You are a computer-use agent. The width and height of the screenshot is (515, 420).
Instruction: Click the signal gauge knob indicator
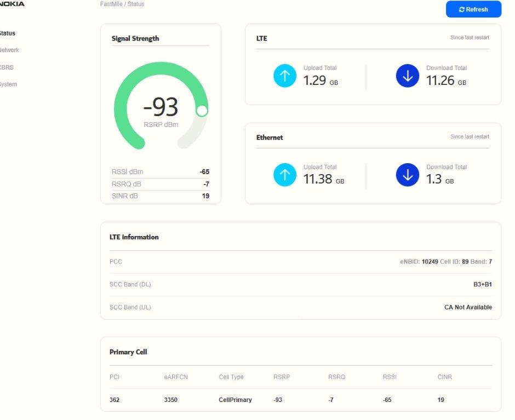202,111
